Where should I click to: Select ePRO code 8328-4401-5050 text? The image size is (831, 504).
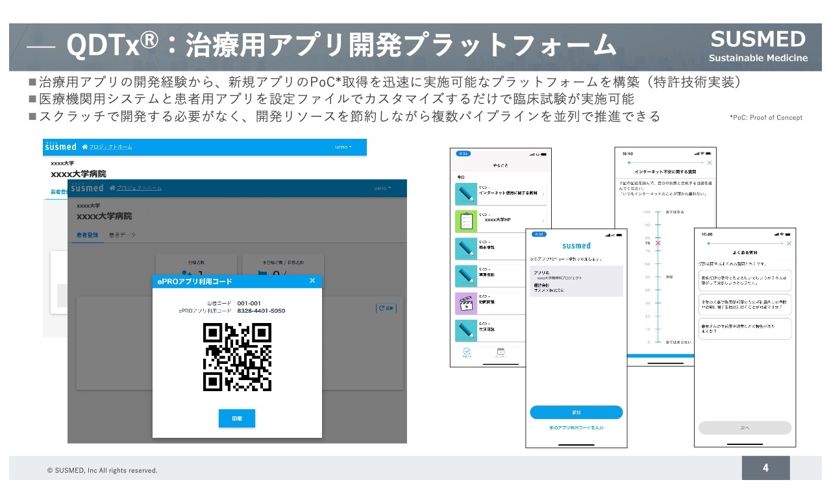(x=261, y=311)
